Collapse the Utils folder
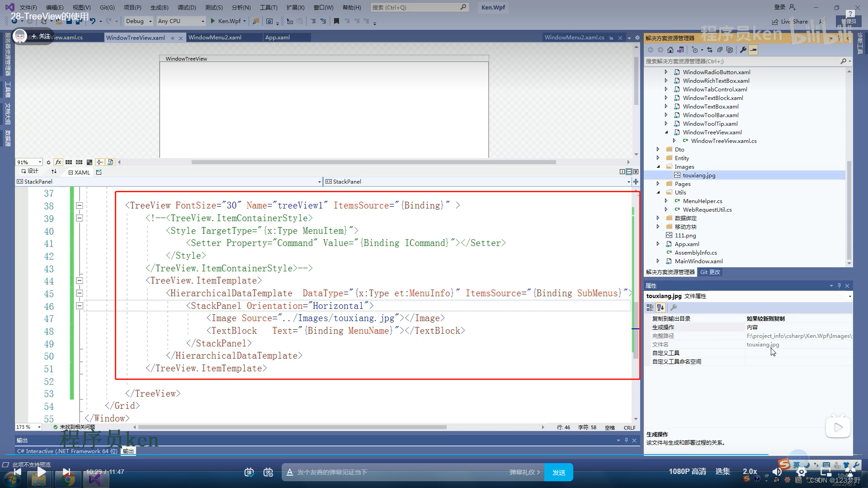Image resolution: width=868 pixels, height=488 pixels. (658, 192)
